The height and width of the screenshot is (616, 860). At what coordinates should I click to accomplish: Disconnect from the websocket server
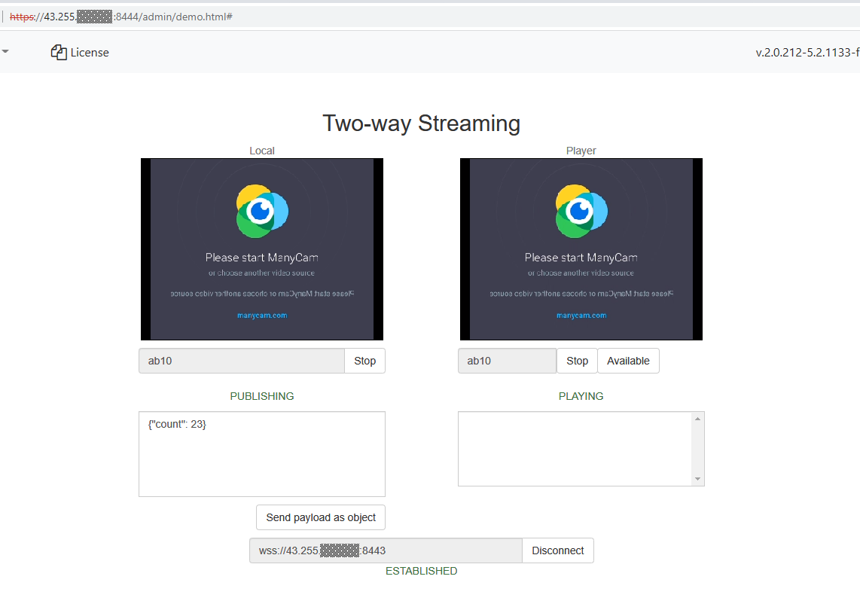click(557, 550)
